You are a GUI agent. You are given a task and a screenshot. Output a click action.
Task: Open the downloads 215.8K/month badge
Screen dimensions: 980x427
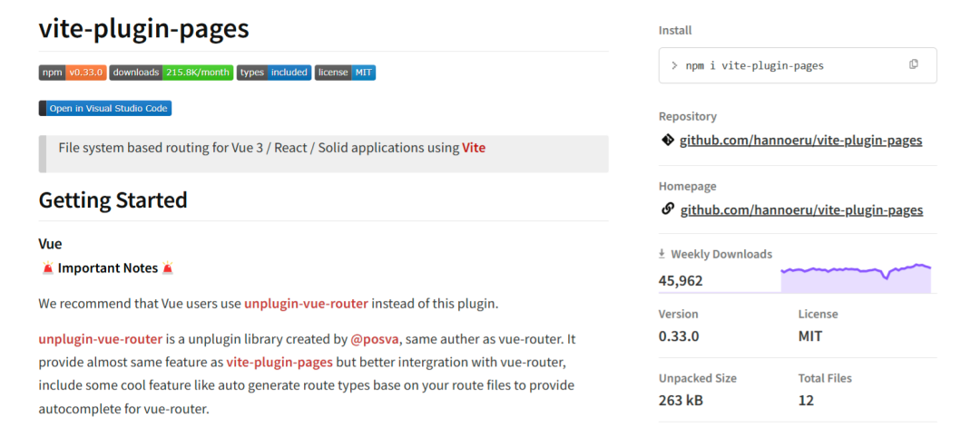pyautogui.click(x=171, y=73)
